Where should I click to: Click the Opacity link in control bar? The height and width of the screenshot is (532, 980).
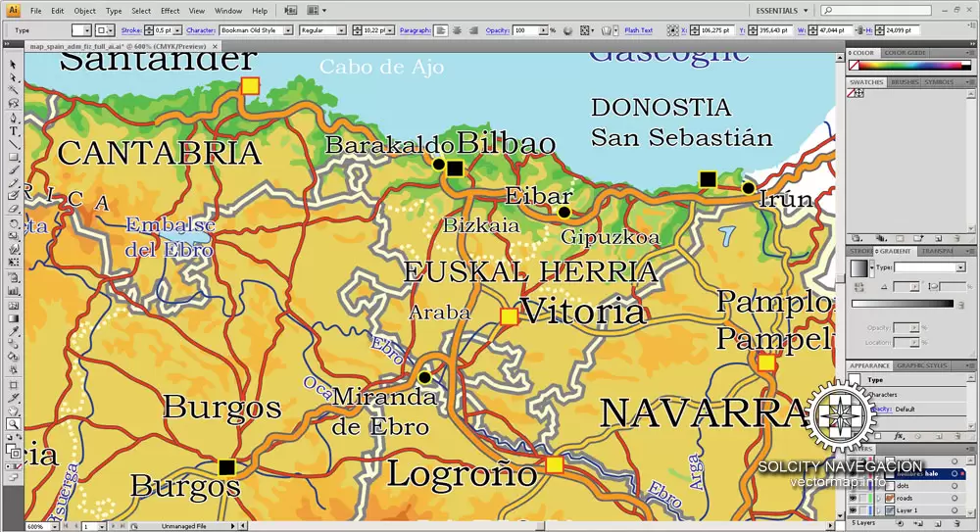(x=498, y=30)
